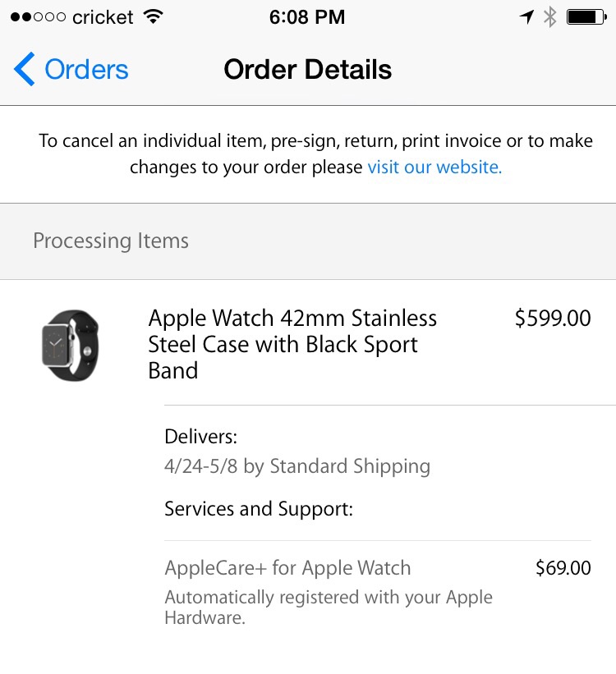
Task: Tap the battery indicator icon
Action: pos(586,16)
